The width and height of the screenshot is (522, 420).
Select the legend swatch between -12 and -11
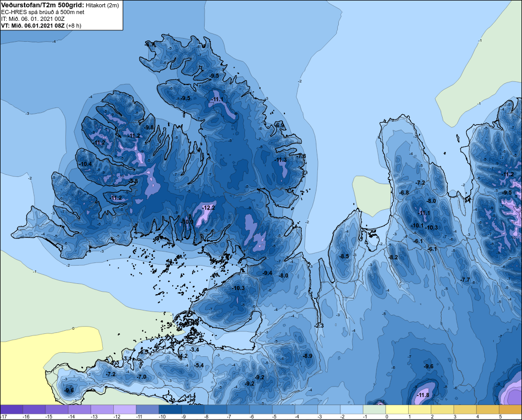pyautogui.click(x=125, y=410)
